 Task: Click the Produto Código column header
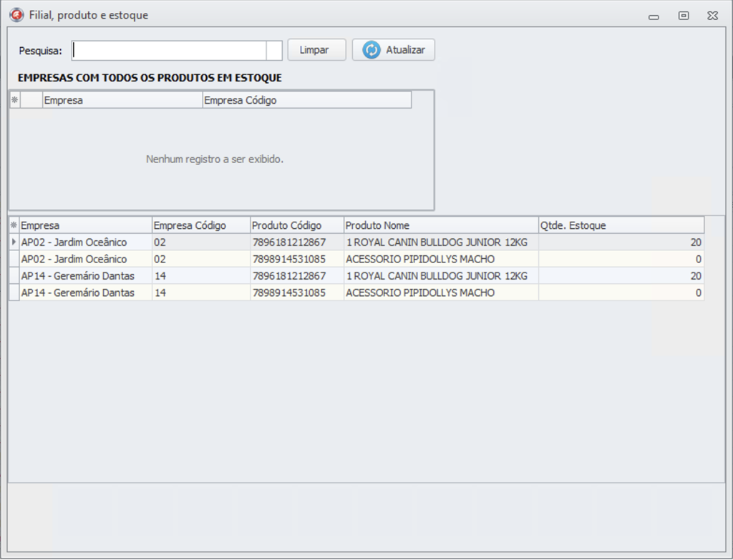pos(296,225)
